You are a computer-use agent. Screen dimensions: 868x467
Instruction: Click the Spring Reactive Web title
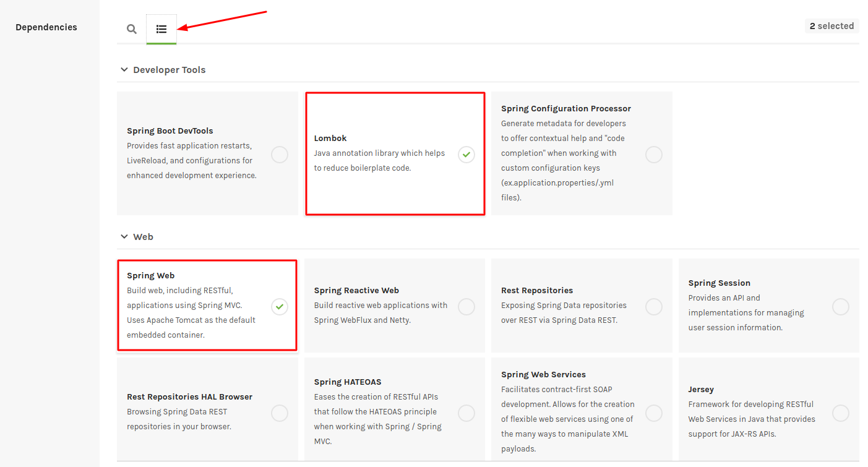click(x=356, y=291)
